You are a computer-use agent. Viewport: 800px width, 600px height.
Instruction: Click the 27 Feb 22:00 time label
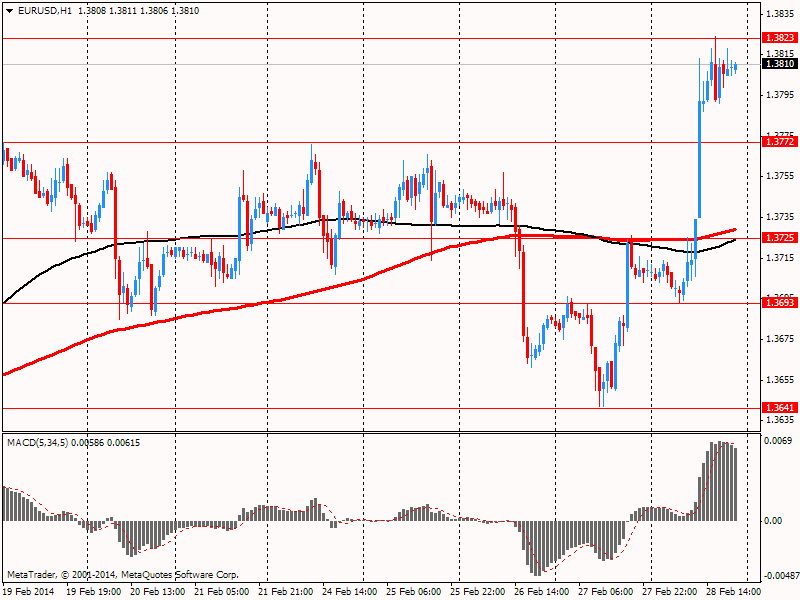[x=670, y=592]
